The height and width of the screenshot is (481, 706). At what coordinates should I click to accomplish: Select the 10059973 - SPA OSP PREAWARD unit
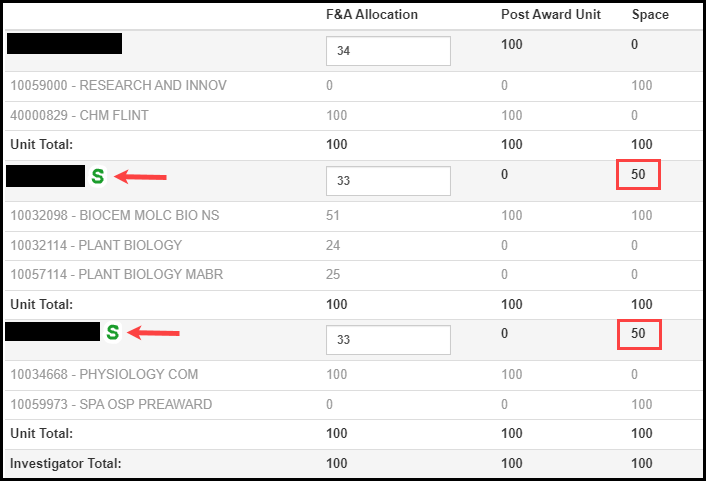pos(110,405)
